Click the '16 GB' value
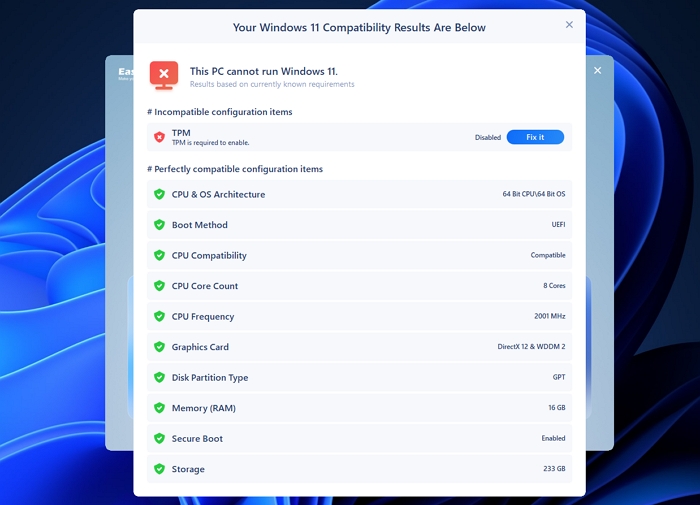The image size is (700, 505). 557,407
